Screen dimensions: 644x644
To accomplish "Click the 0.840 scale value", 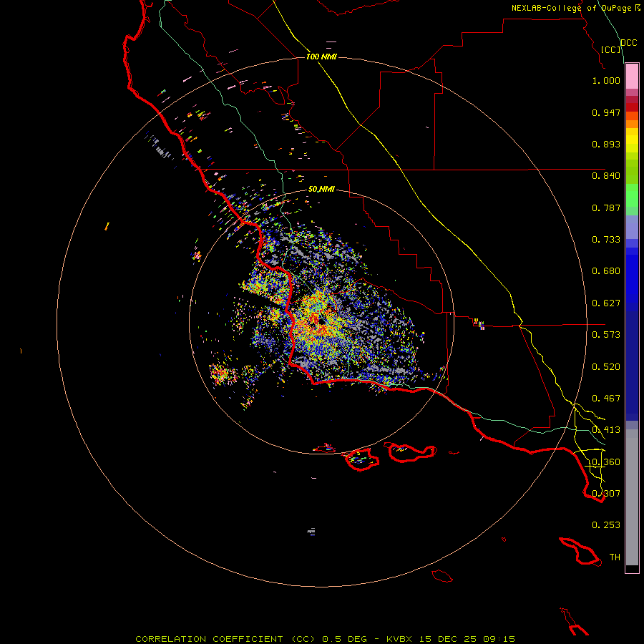I will click(606, 176).
